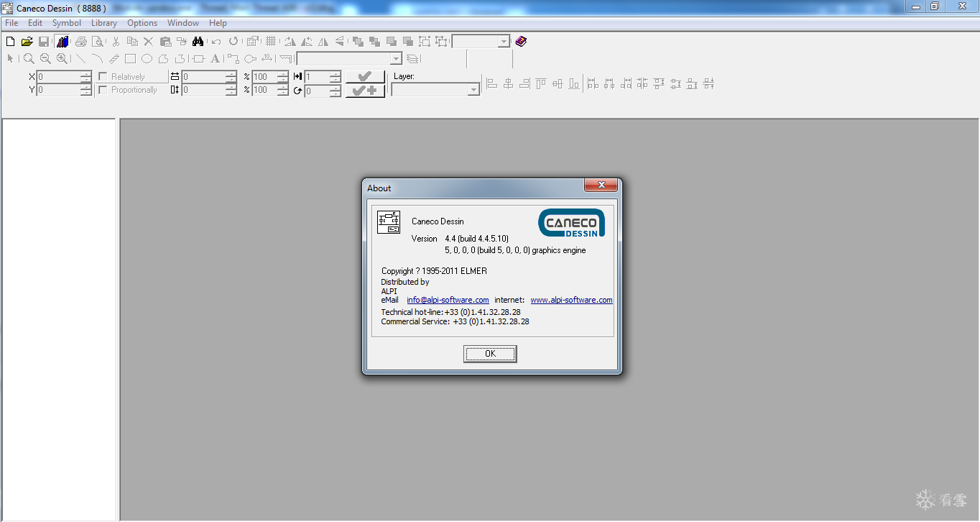Click the Find binoculars icon
The height and width of the screenshot is (522, 980).
(x=198, y=42)
